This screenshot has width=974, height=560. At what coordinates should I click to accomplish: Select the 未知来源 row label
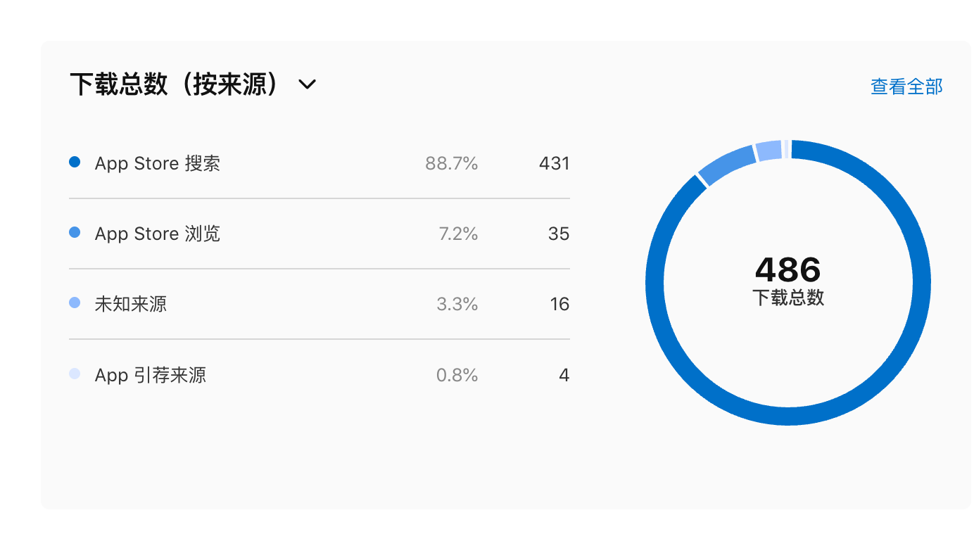click(x=131, y=304)
